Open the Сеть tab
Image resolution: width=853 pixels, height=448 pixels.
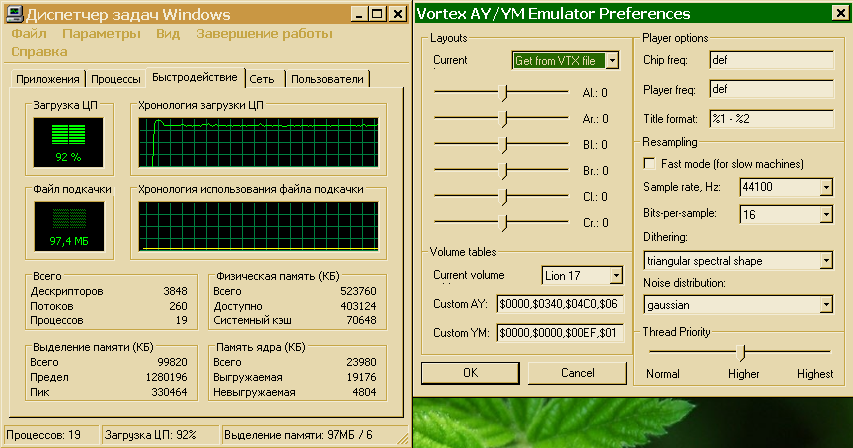263,79
